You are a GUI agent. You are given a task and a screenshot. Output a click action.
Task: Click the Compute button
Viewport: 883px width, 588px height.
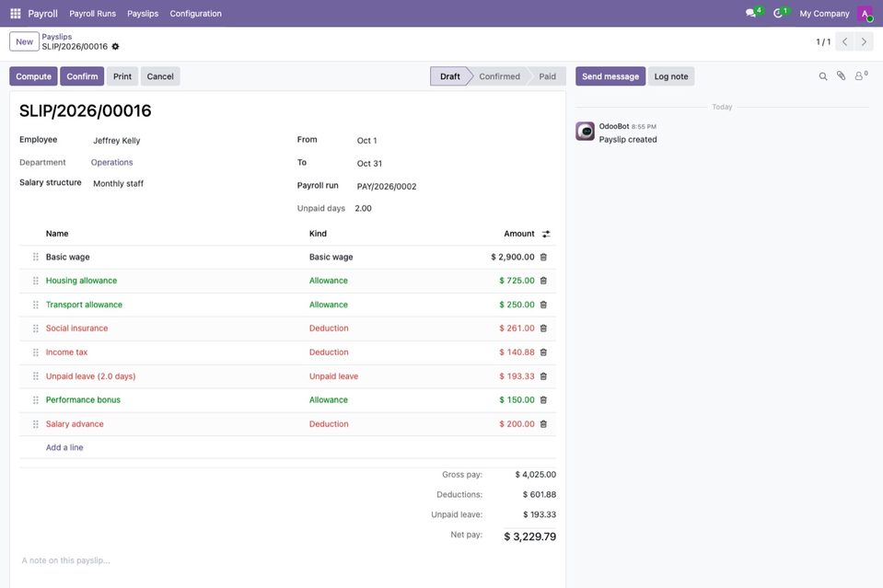33,76
